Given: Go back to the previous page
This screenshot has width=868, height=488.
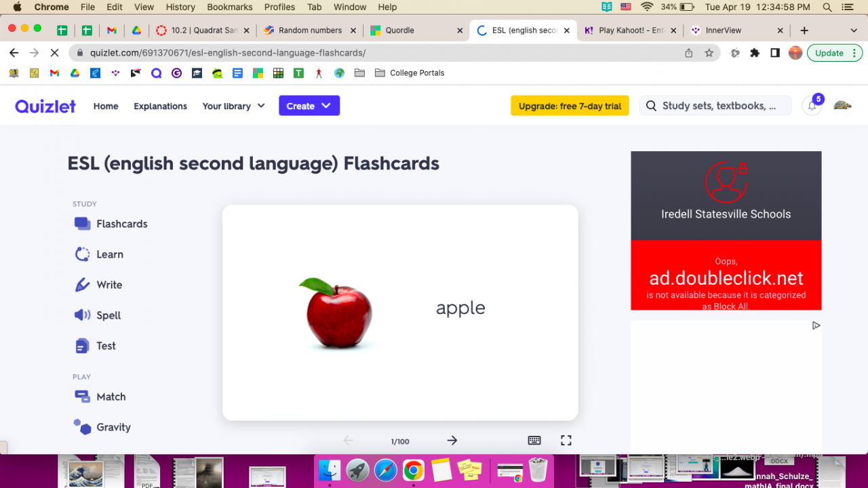Looking at the screenshot, I should 14,53.
